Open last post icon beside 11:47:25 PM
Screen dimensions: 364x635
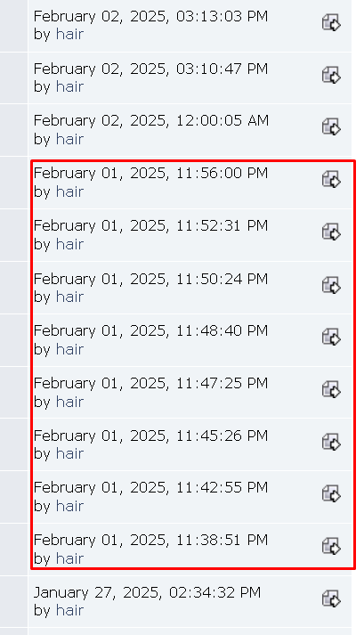tap(331, 389)
